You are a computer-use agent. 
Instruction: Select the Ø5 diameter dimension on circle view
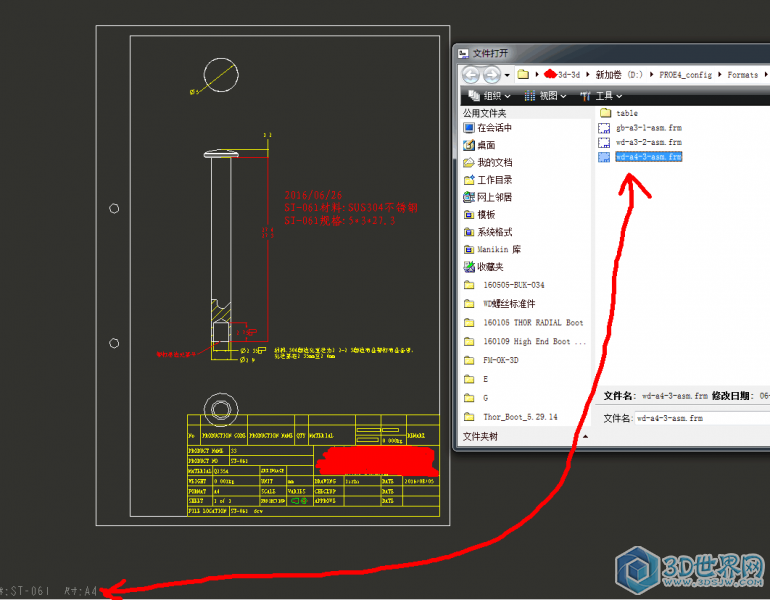coord(194,92)
